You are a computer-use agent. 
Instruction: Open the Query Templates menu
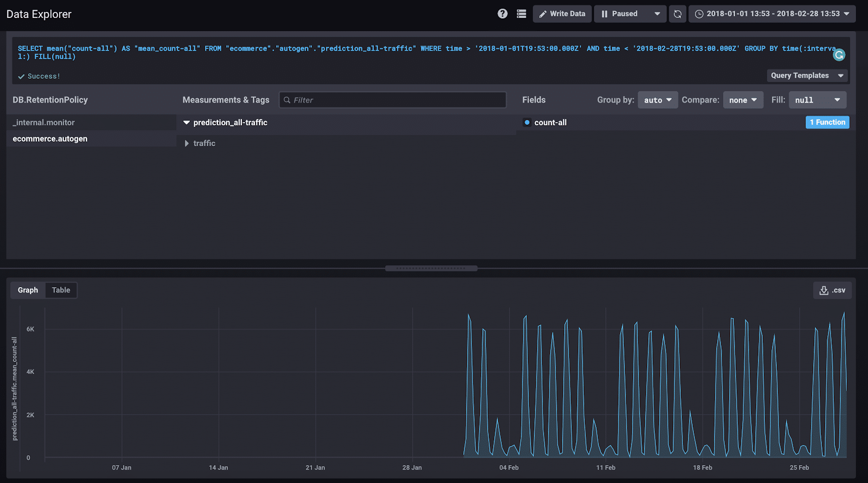pyautogui.click(x=807, y=75)
